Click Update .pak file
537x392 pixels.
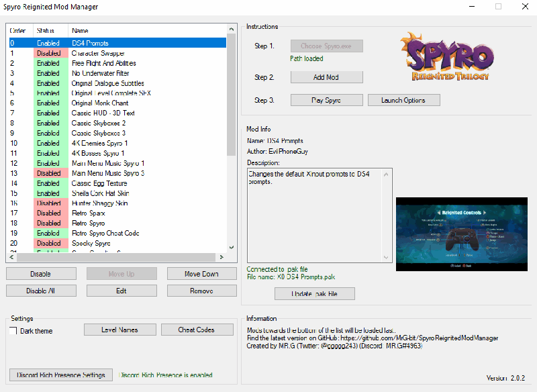pos(314,293)
